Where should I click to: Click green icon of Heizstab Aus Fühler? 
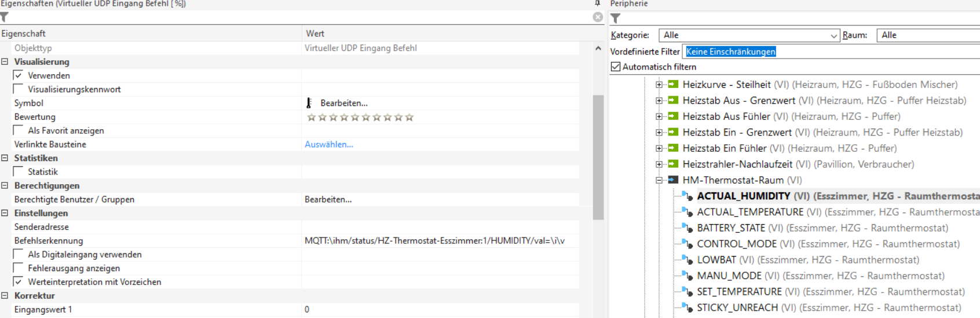tap(673, 116)
